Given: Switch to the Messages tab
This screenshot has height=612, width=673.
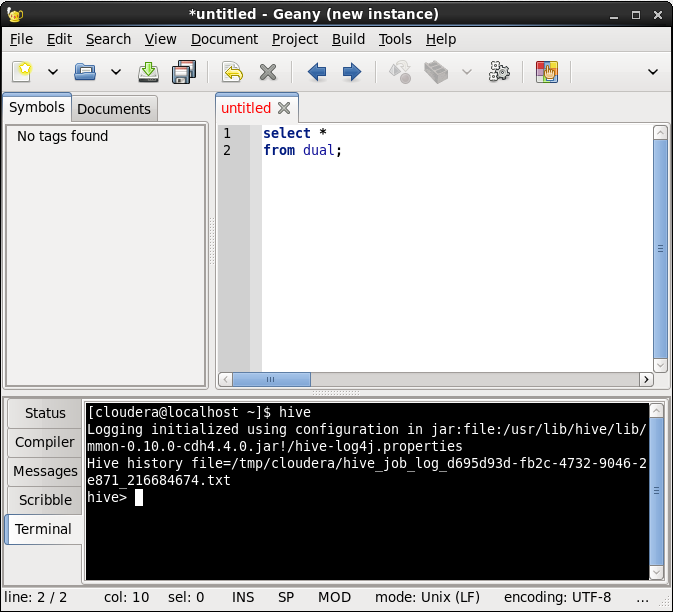Looking at the screenshot, I should point(45,471).
